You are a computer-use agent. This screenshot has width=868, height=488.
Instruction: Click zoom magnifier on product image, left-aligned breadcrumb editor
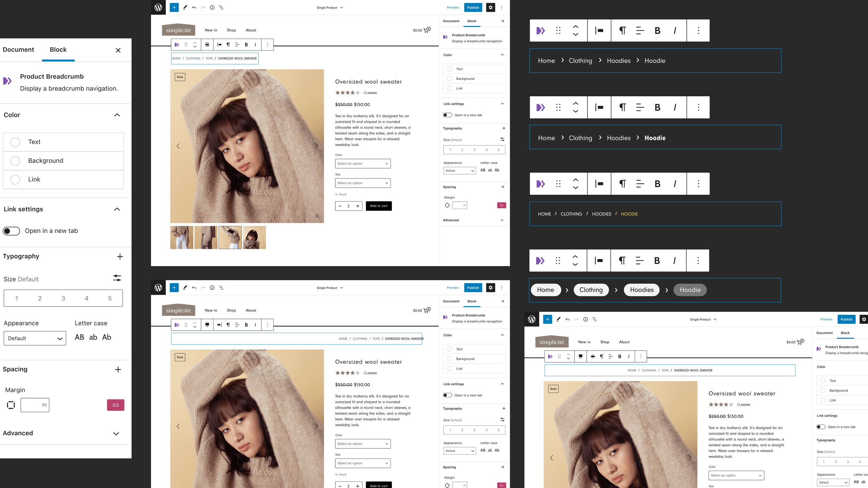[318, 216]
